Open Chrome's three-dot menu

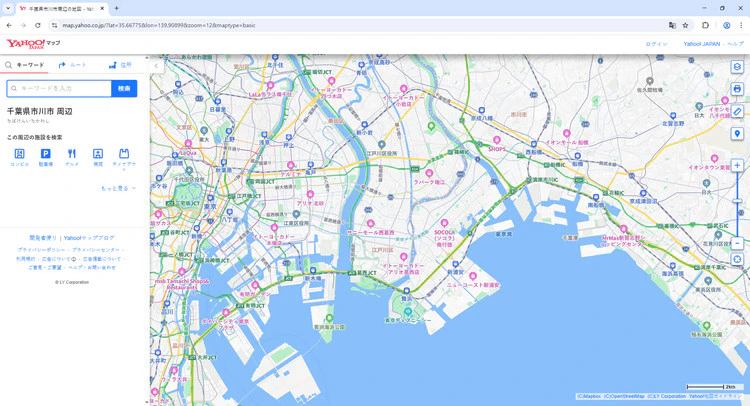click(741, 25)
